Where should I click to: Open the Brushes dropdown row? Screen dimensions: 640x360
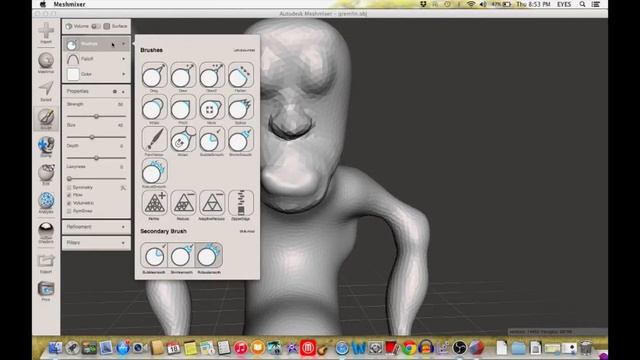tap(96, 44)
